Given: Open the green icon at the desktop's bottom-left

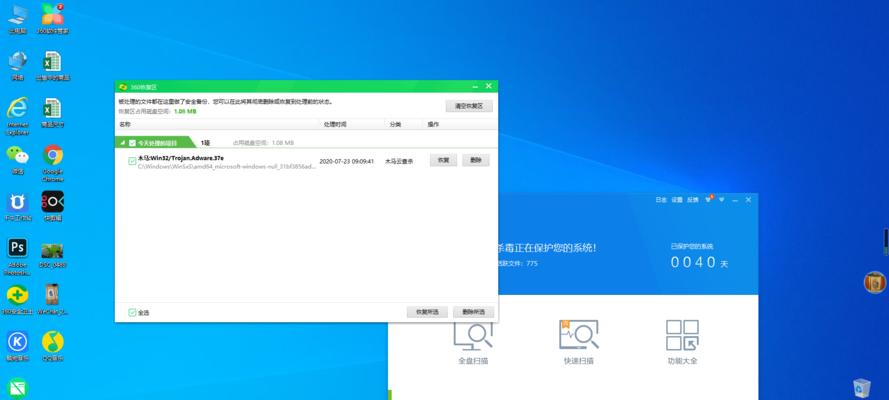Looking at the screenshot, I should coord(18,389).
